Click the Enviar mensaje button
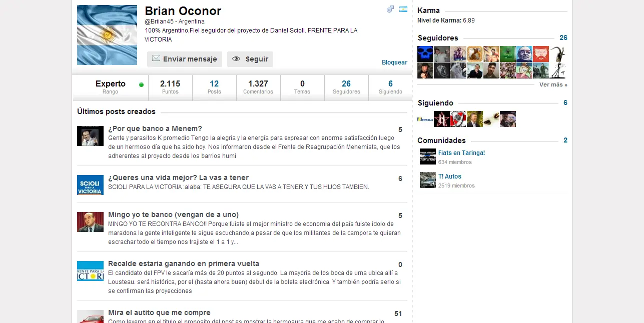This screenshot has height=323, width=644. 185,59
